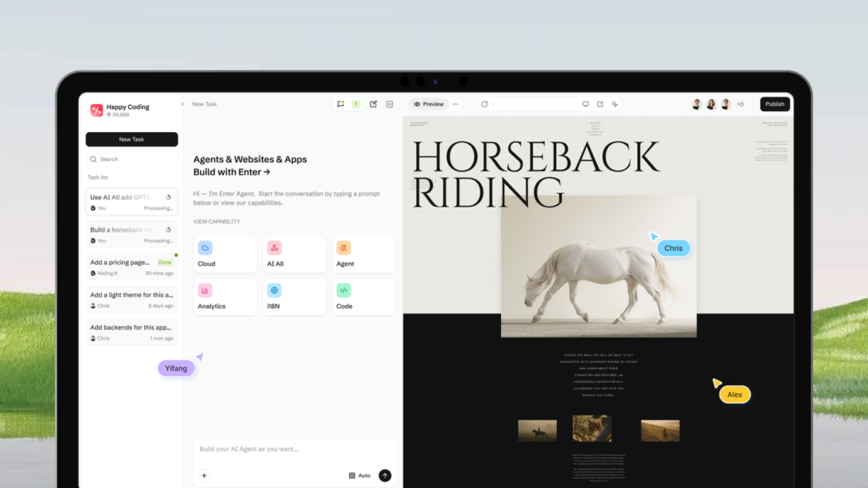Click the black New Task button
Screen dimensions: 868x488
point(131,140)
